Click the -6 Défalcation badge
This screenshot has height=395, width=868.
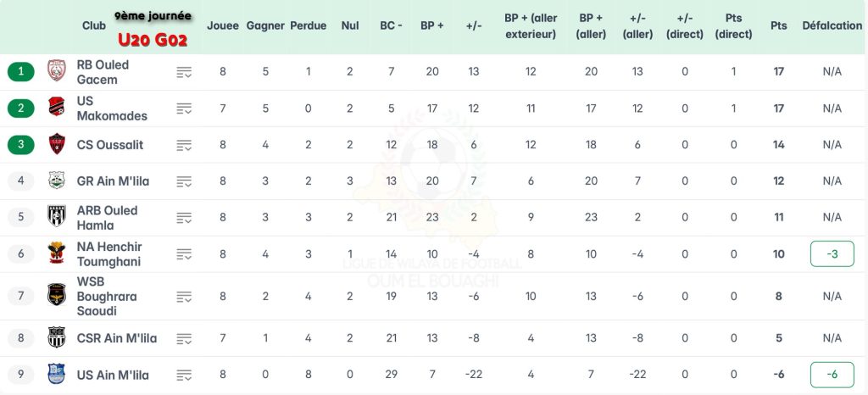[x=832, y=375]
